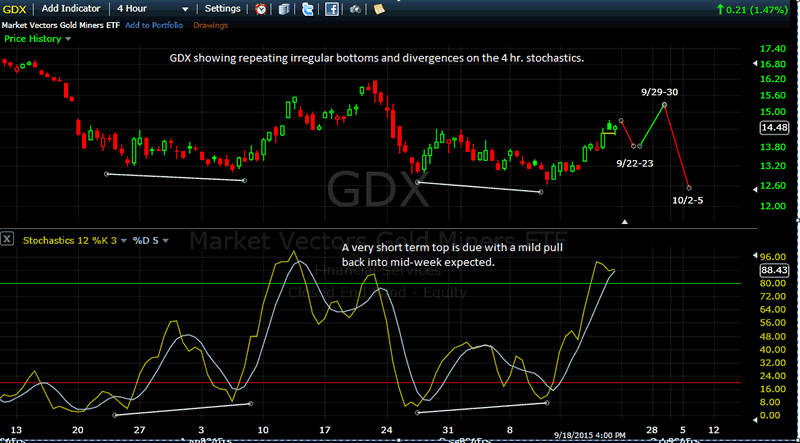This screenshot has height=443, width=800.
Task: Click the 14.48 current price label
Action: click(x=774, y=128)
